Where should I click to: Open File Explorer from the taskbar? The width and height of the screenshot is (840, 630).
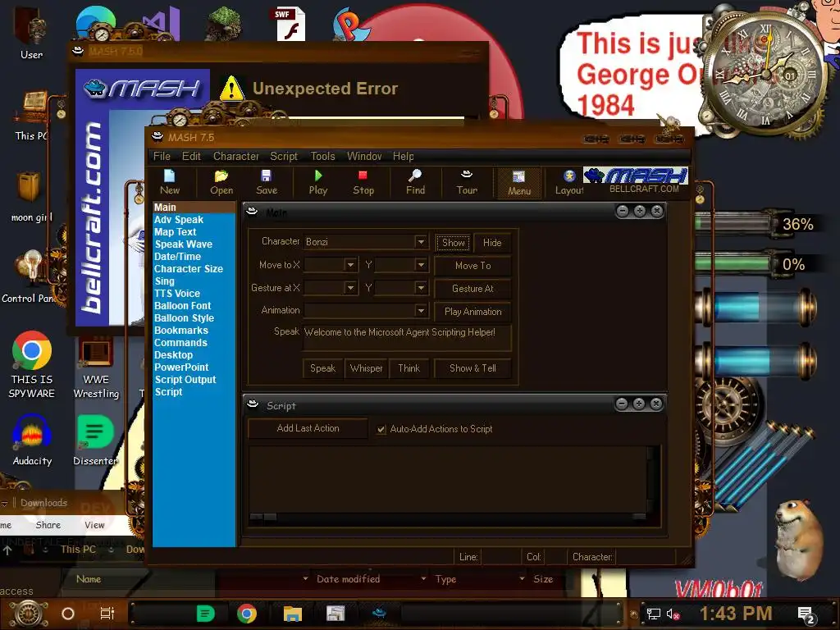click(x=293, y=614)
